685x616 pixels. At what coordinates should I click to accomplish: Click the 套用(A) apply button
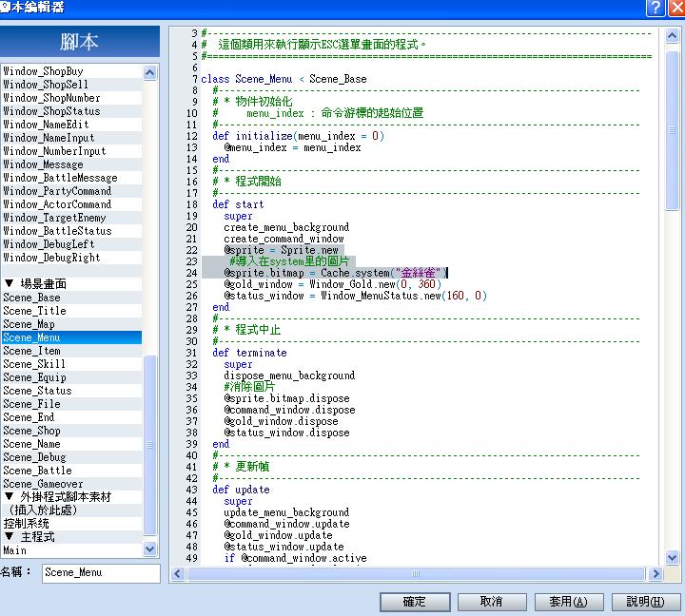point(569,602)
